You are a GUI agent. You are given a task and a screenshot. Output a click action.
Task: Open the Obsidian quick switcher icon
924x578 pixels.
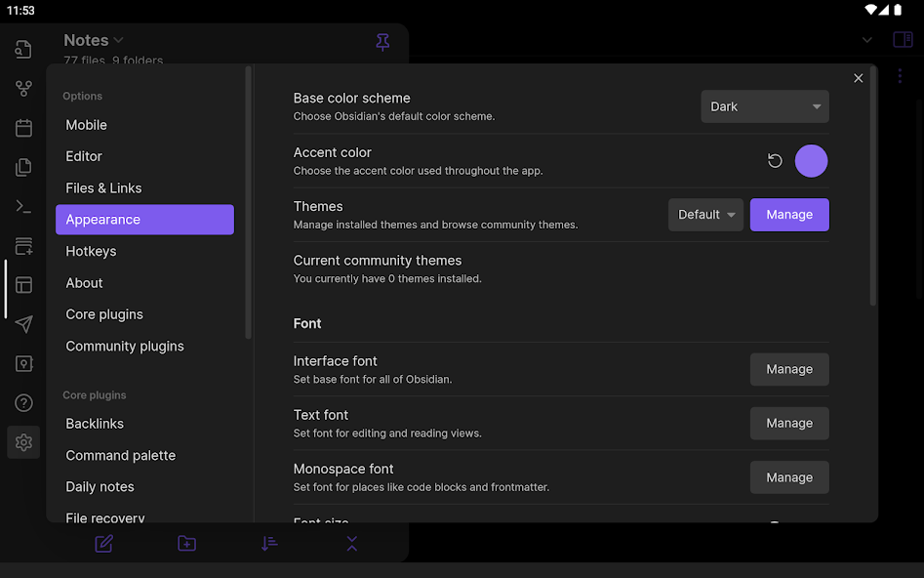[23, 49]
